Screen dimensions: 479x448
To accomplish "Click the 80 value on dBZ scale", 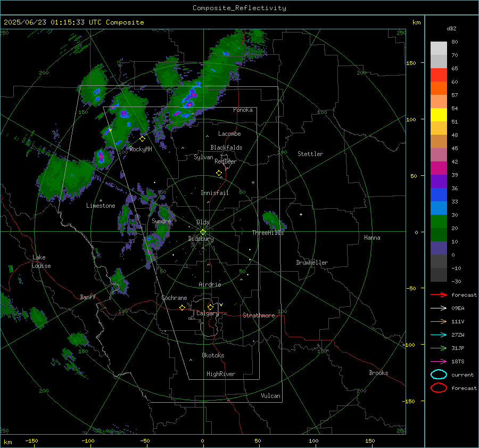I will [x=455, y=42].
